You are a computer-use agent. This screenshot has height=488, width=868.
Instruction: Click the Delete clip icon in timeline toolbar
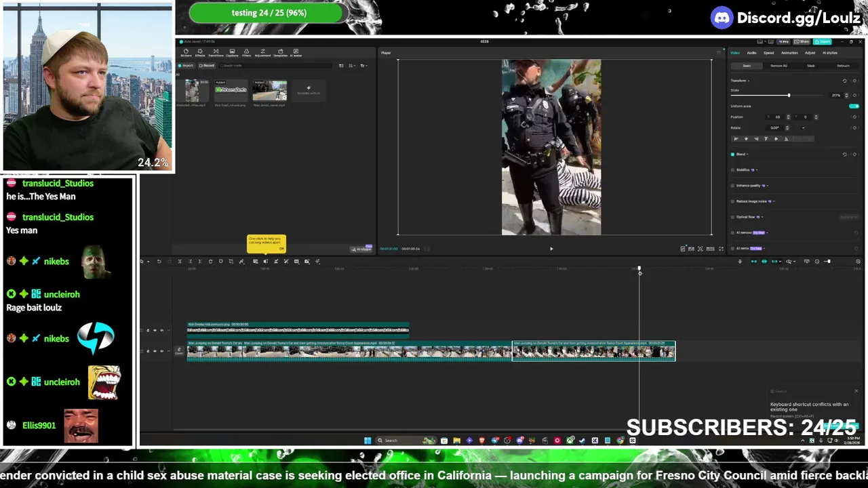pos(210,261)
